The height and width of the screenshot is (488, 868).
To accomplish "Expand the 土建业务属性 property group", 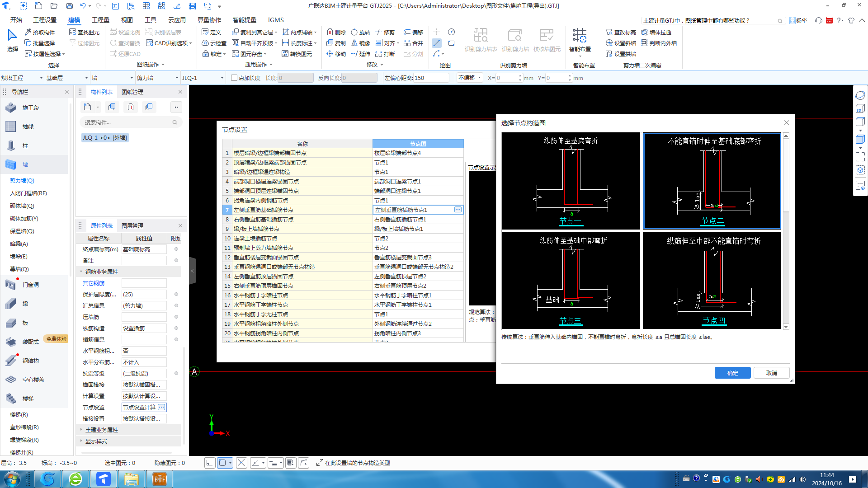I will point(81,430).
